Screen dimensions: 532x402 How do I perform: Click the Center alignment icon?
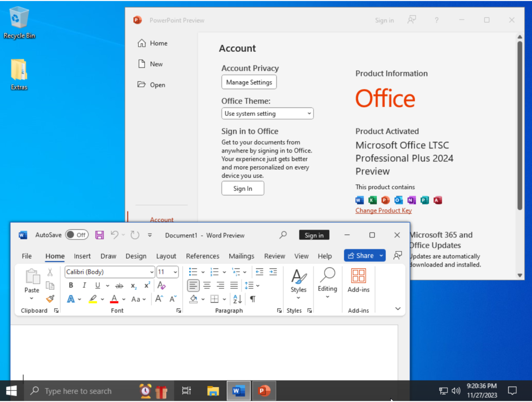pyautogui.click(x=207, y=286)
